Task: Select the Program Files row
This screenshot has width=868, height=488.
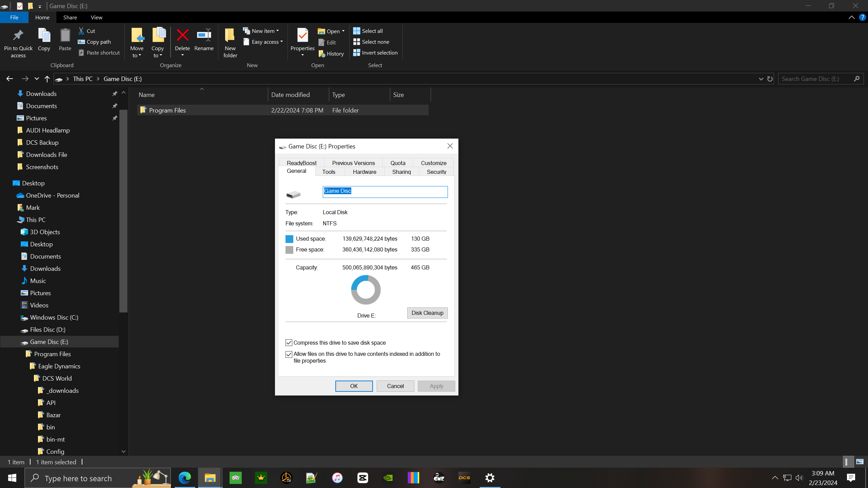Action: tap(283, 110)
